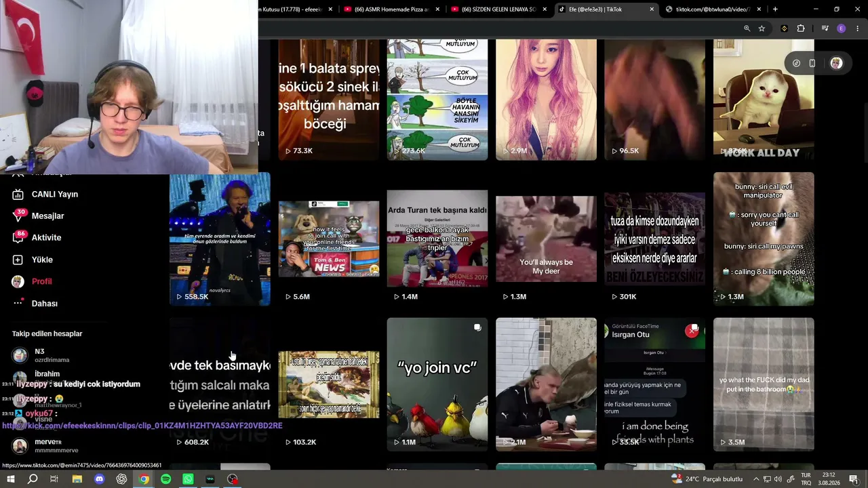
Task: Open the Mesajlar label in sidebar
Action: click(47, 216)
